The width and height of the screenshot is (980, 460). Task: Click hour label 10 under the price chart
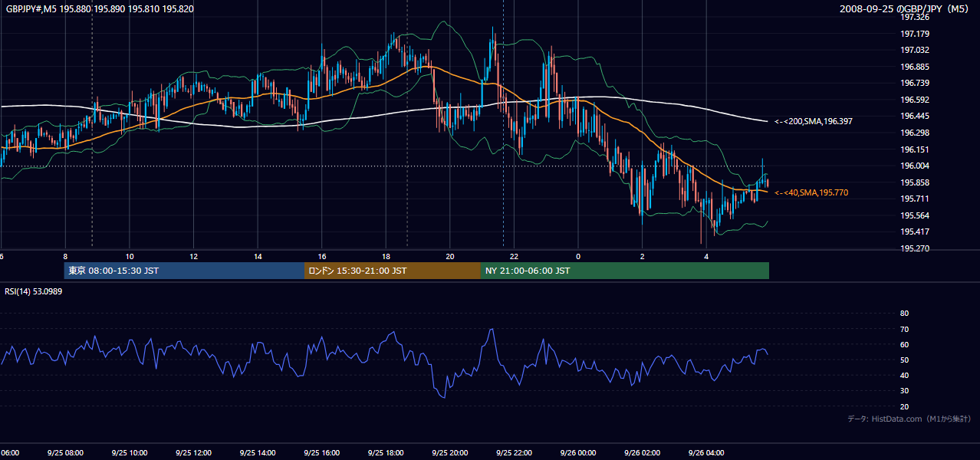point(130,256)
